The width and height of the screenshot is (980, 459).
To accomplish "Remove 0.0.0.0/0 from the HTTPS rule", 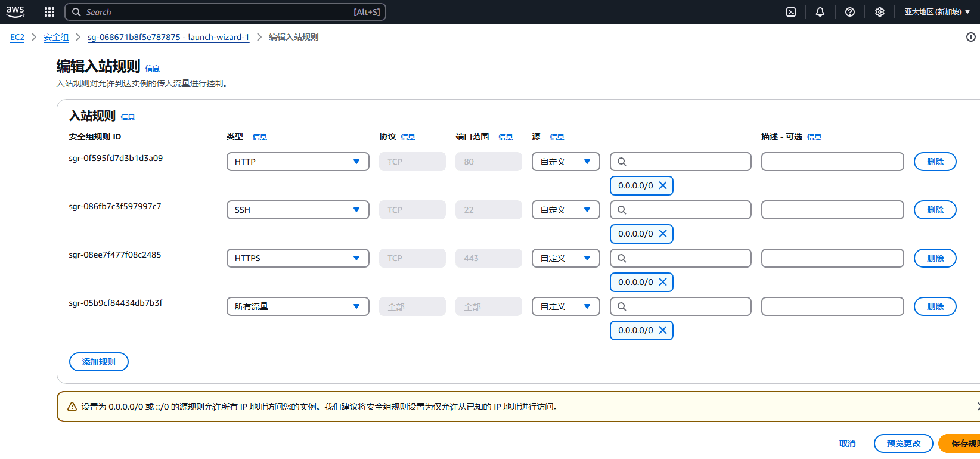I will 663,282.
